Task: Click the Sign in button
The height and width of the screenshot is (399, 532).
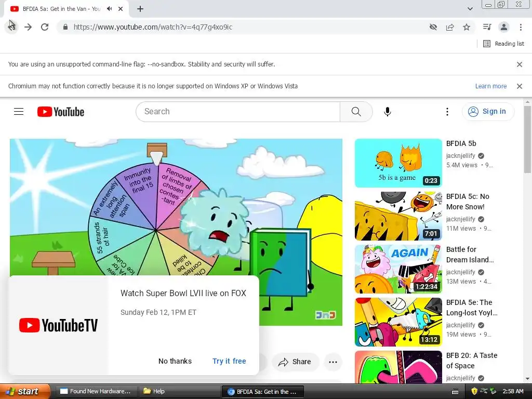Action: [x=488, y=111]
